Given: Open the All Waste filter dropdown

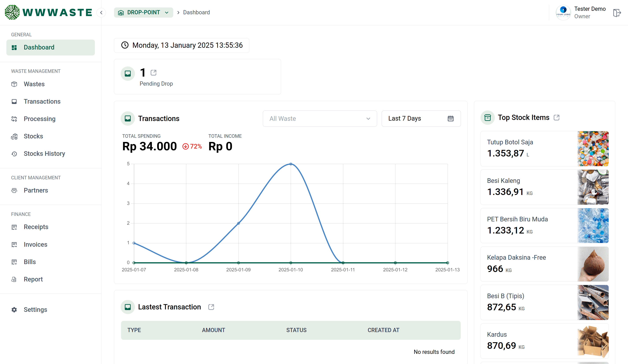Looking at the screenshot, I should click(x=320, y=119).
